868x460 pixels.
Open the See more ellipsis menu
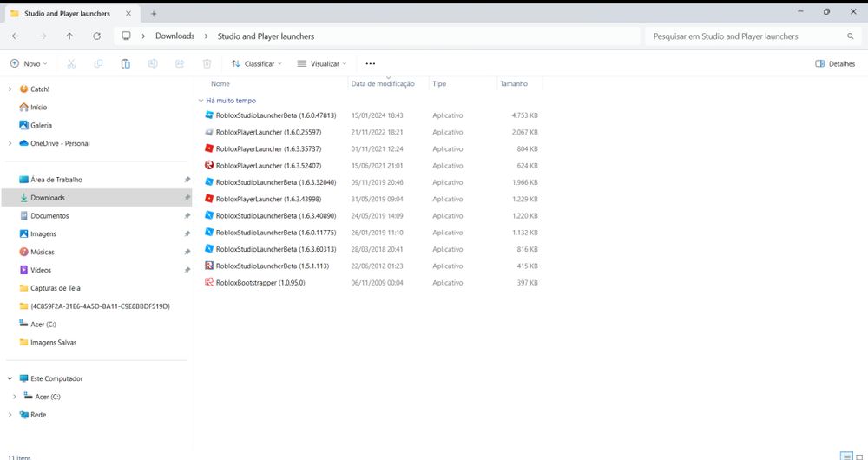[371, 63]
